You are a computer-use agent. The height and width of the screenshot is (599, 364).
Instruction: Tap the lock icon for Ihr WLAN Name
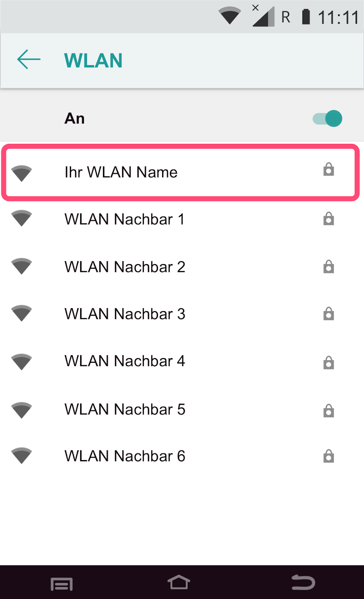click(329, 170)
